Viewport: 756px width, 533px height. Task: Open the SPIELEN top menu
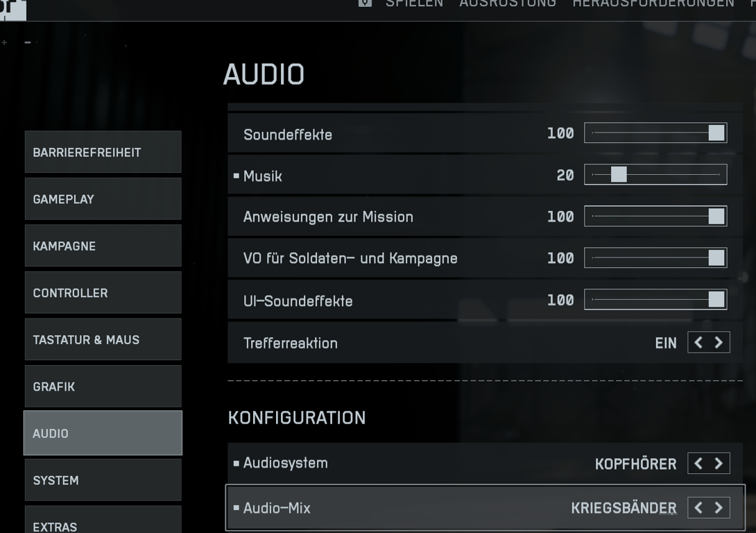click(x=415, y=3)
